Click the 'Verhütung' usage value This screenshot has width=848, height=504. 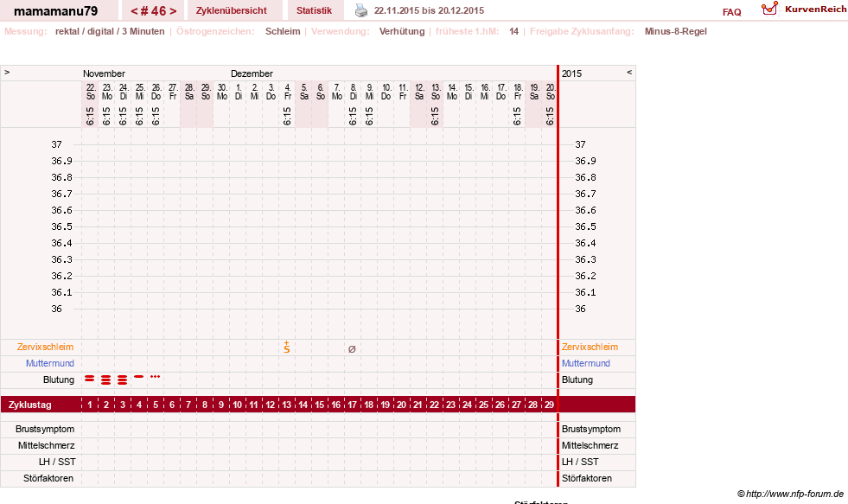(402, 31)
